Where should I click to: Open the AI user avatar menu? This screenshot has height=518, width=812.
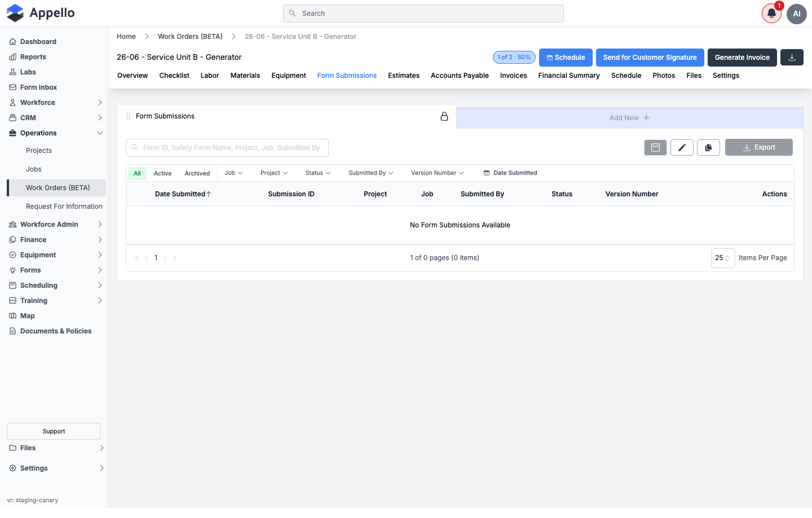[x=797, y=14]
